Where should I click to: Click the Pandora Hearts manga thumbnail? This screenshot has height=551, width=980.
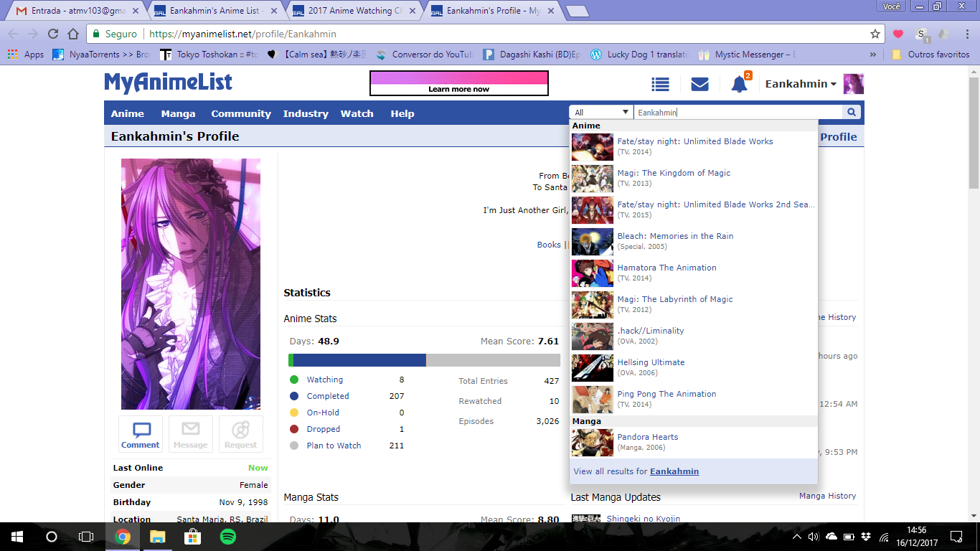coord(592,443)
